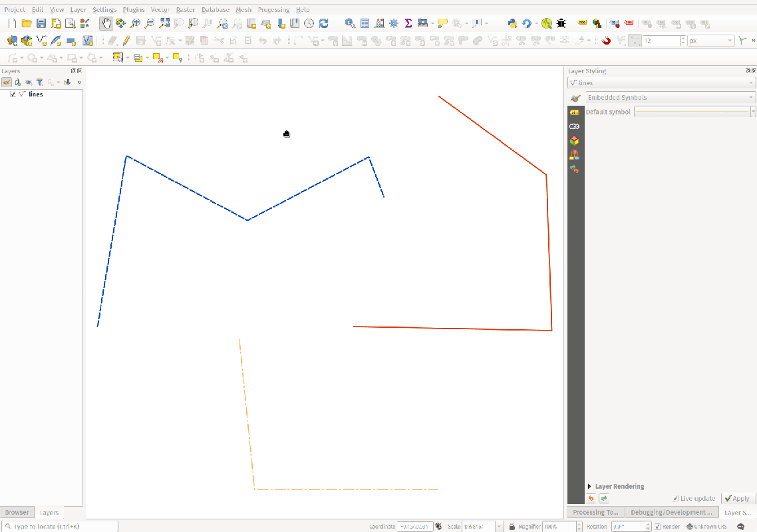Select the Pan Map hand tool
The height and width of the screenshot is (532, 757).
(106, 23)
